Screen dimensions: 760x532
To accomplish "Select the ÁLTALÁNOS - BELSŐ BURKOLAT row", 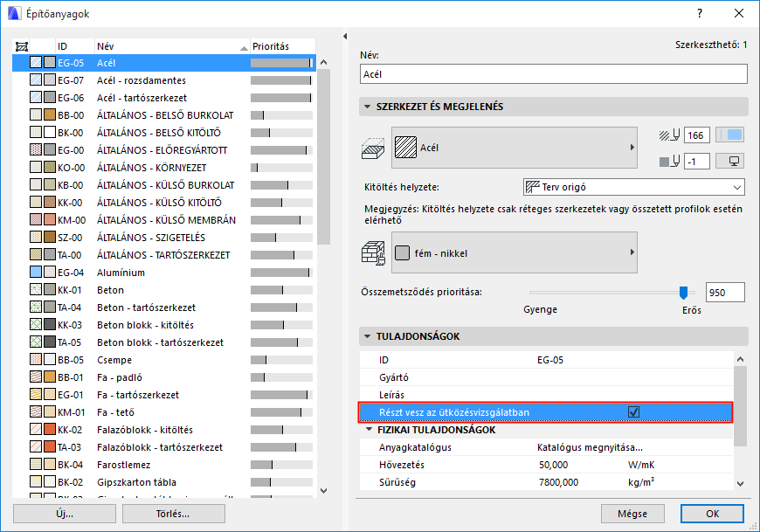I will click(x=164, y=115).
